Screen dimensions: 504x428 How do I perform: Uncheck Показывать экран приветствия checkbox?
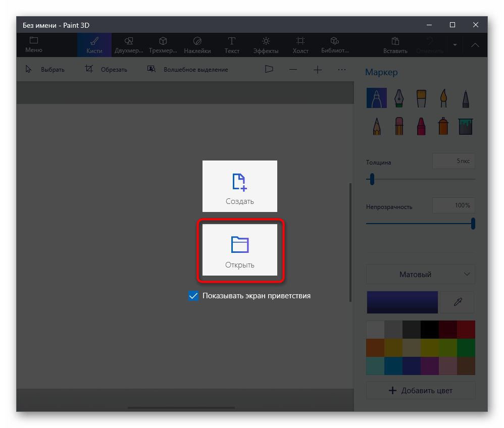(193, 296)
